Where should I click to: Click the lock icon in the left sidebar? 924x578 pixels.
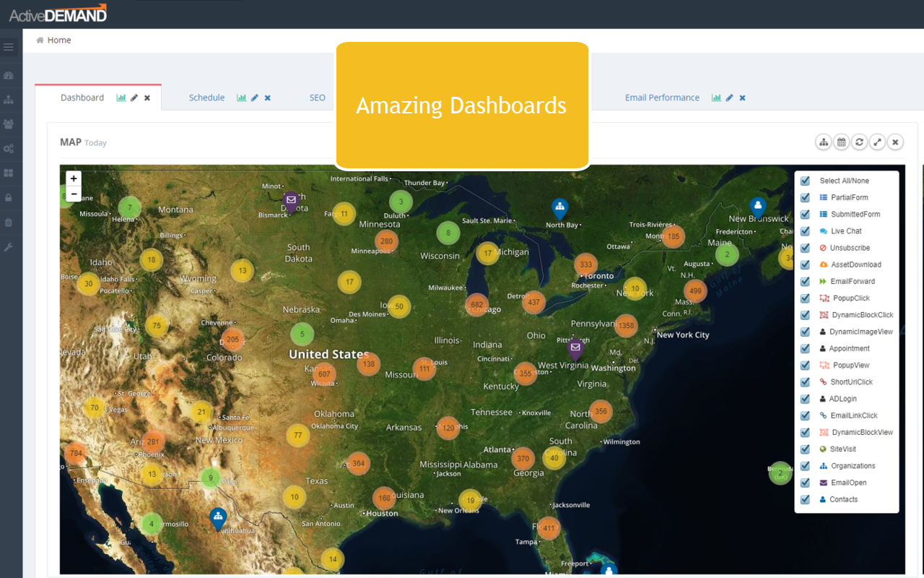[x=9, y=197]
